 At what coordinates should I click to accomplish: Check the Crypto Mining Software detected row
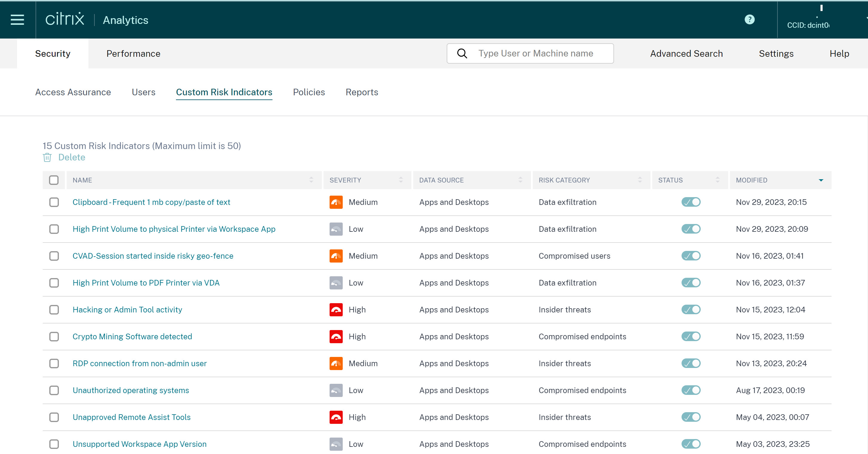coord(54,336)
